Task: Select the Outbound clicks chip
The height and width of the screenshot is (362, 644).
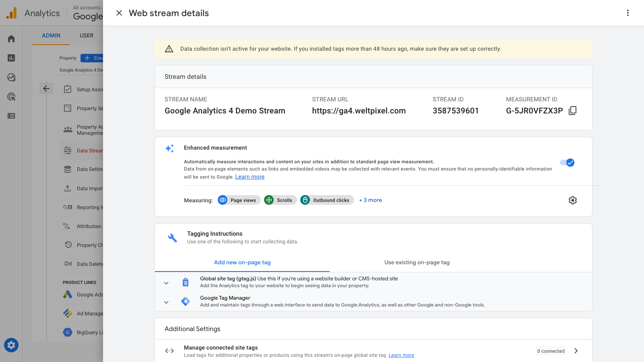Action: pos(327,200)
